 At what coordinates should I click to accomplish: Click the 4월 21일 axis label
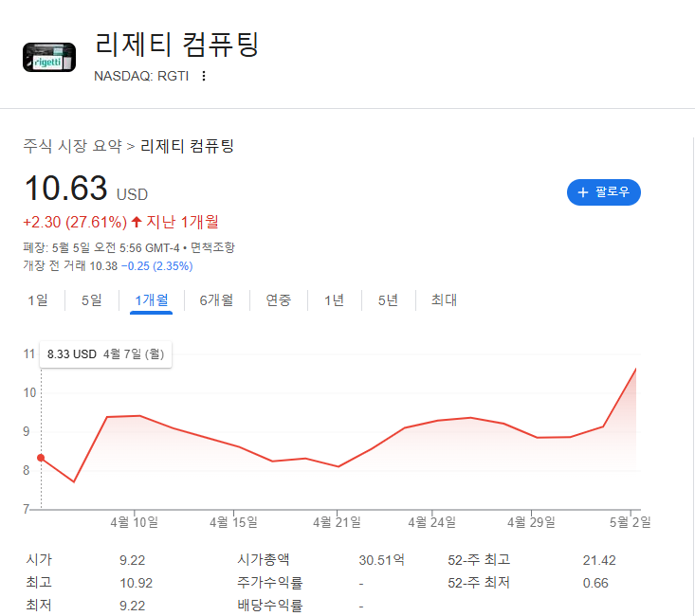(x=337, y=522)
